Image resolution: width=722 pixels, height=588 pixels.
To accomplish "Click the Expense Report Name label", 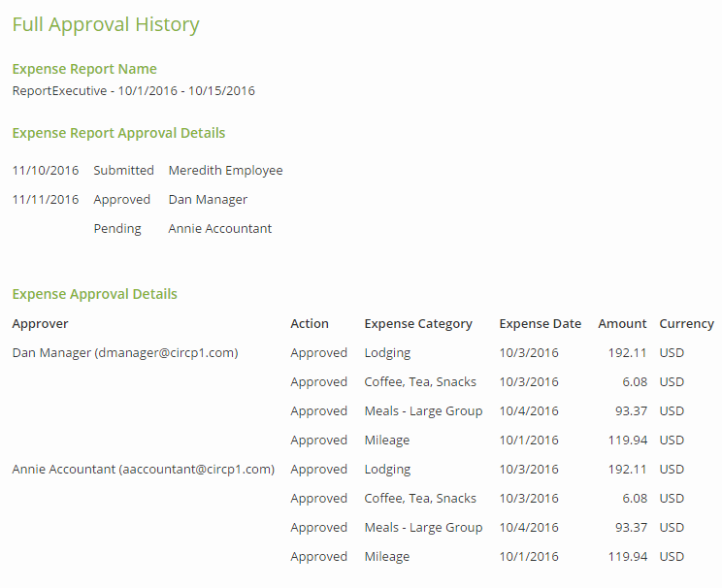I will (x=84, y=69).
